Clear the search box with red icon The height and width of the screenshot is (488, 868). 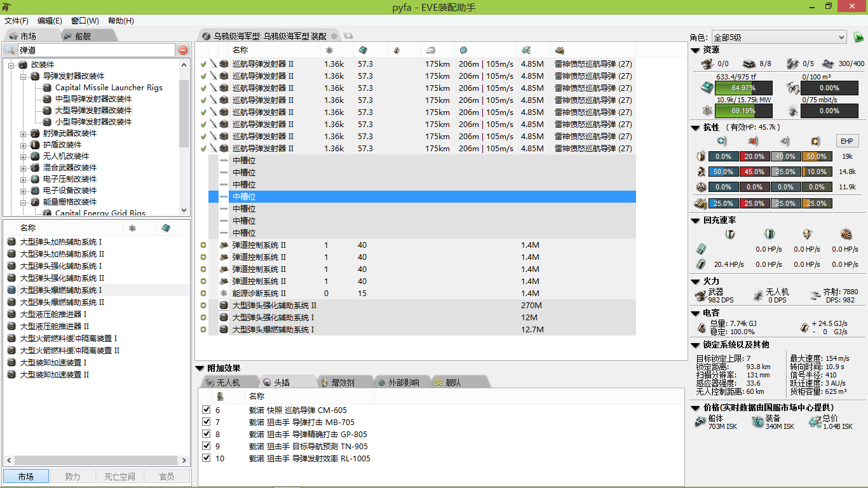pyautogui.click(x=183, y=50)
